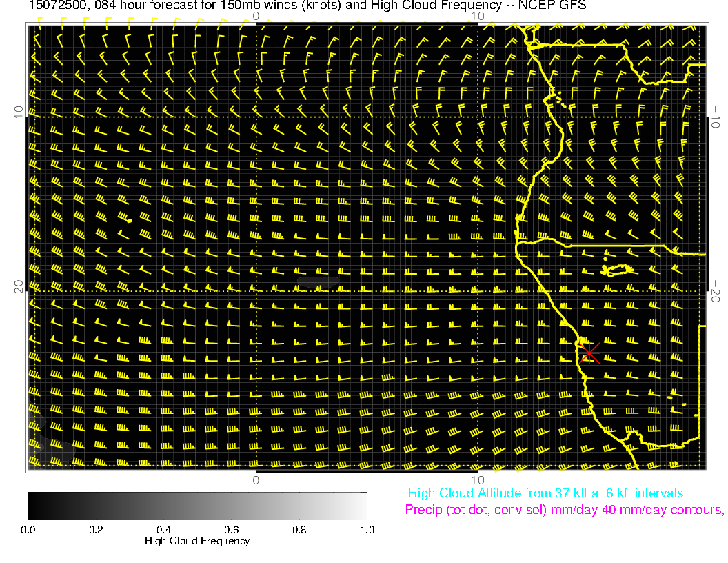
Task: Click the right axis latitude label -10
Action: click(716, 116)
